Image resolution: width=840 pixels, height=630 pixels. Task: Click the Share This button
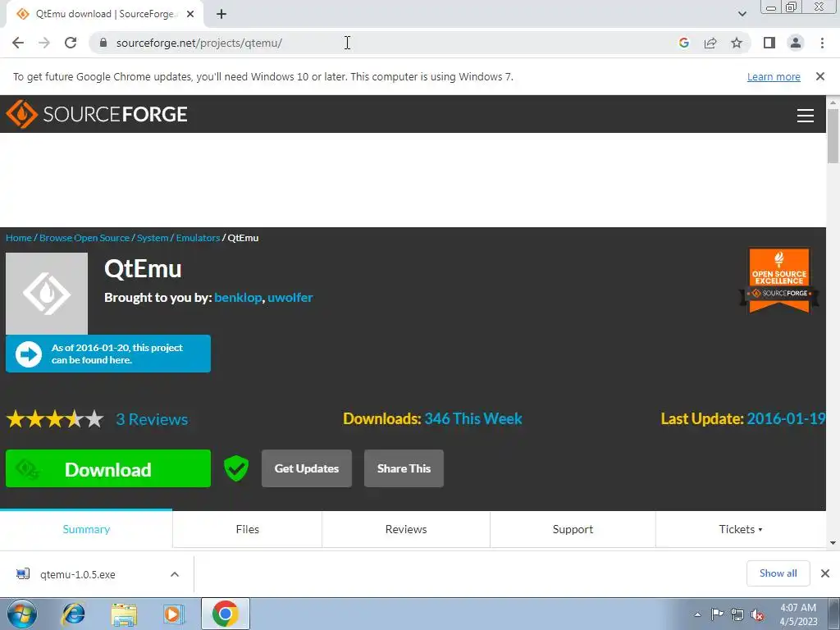tap(404, 468)
